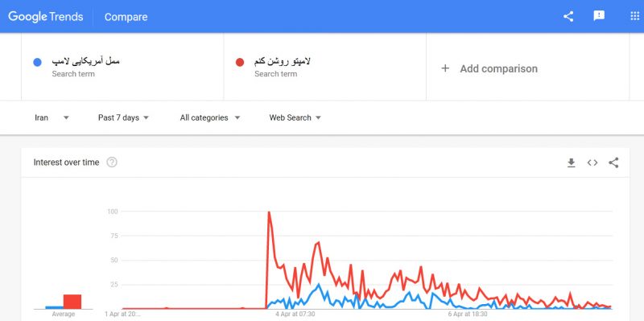Select the Compare header label
This screenshot has height=321, width=644.
[x=126, y=17]
